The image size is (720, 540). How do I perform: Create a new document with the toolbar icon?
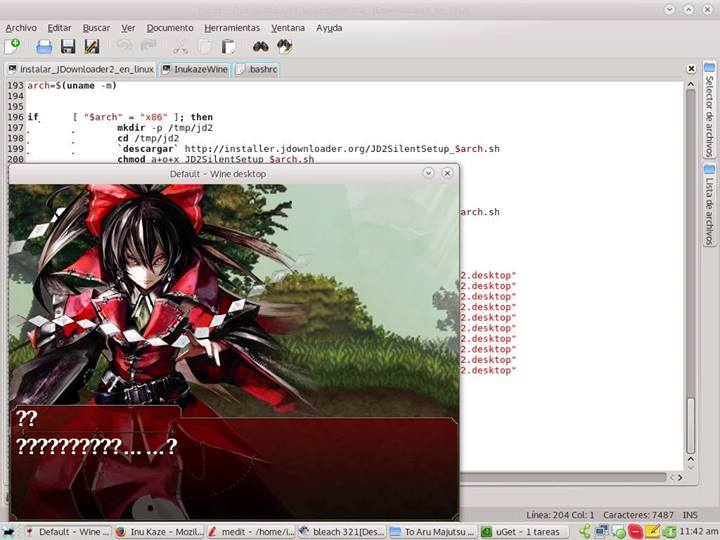pos(13,46)
